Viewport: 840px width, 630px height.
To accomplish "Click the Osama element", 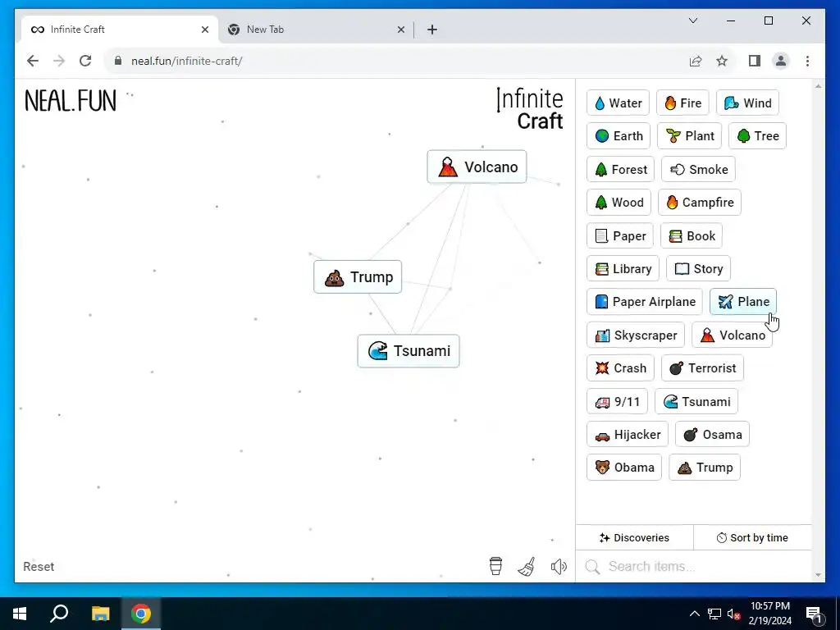I will pyautogui.click(x=712, y=435).
